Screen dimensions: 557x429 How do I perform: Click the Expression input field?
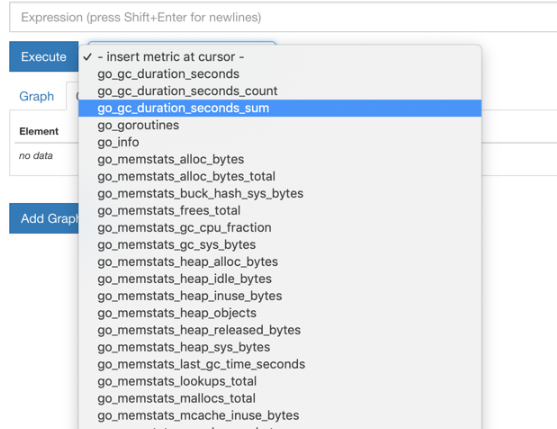pos(283,17)
